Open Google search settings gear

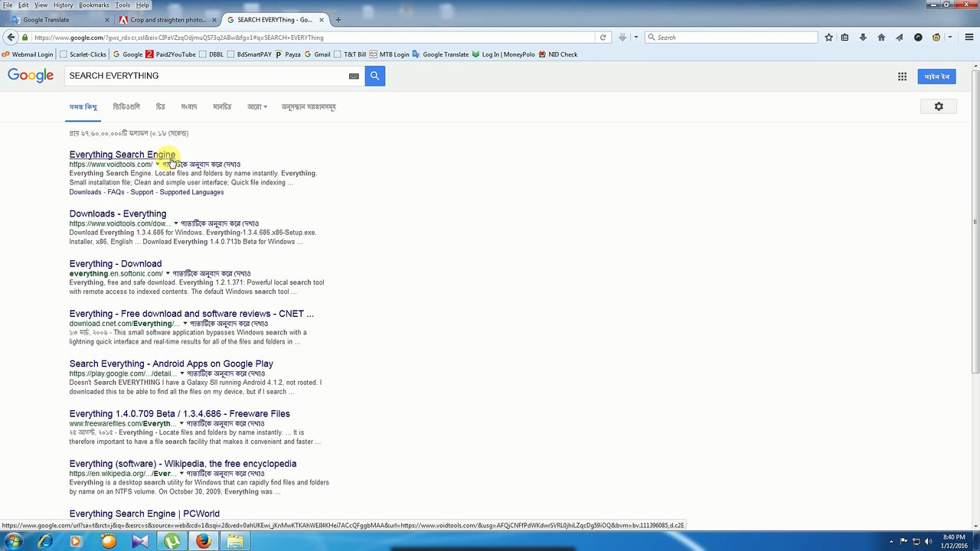pos(939,106)
